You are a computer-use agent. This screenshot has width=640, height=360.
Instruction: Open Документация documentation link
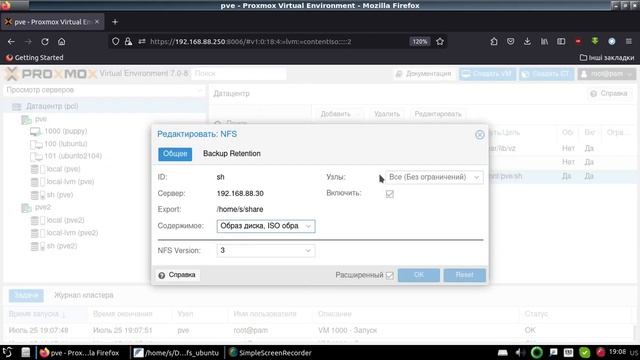click(423, 73)
